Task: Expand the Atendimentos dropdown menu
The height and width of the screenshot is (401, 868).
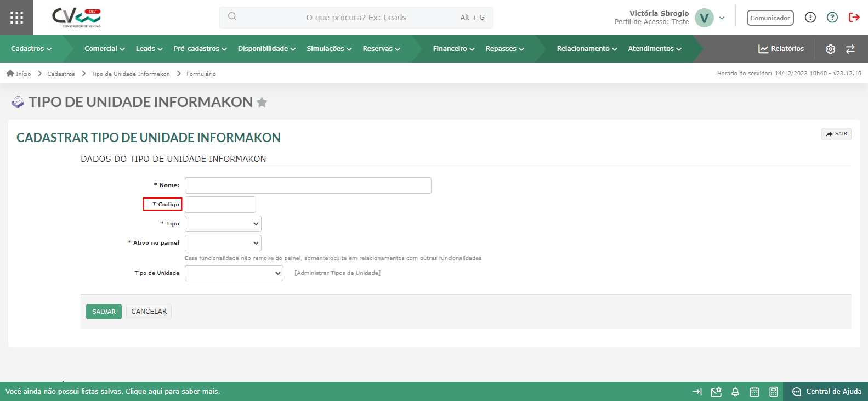Action: tap(655, 49)
